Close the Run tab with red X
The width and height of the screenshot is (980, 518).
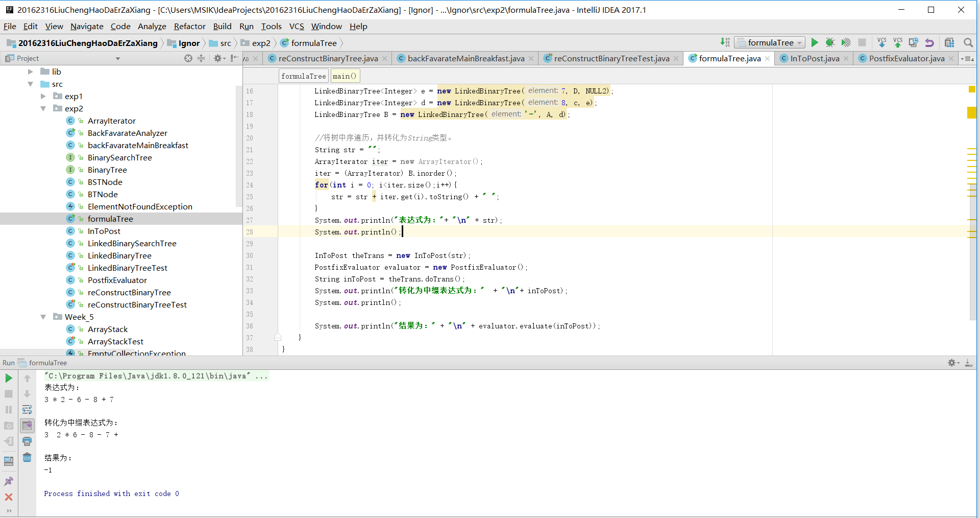9,497
